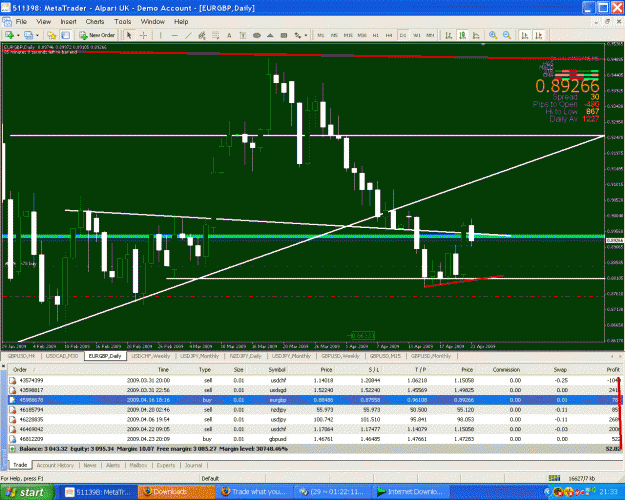Image resolution: width=625 pixels, height=500 pixels.
Task: Select the horizontal line tool
Action: click(x=175, y=35)
